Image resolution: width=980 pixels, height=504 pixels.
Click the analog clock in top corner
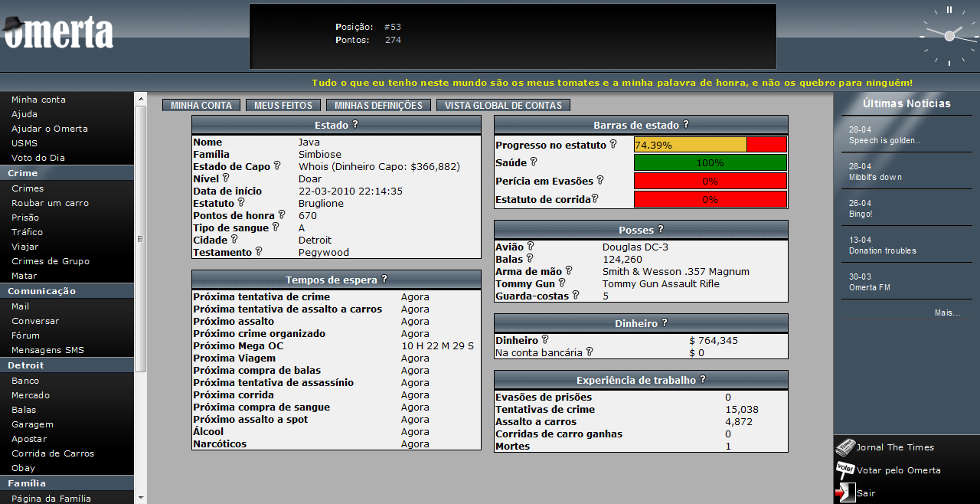coord(949,35)
